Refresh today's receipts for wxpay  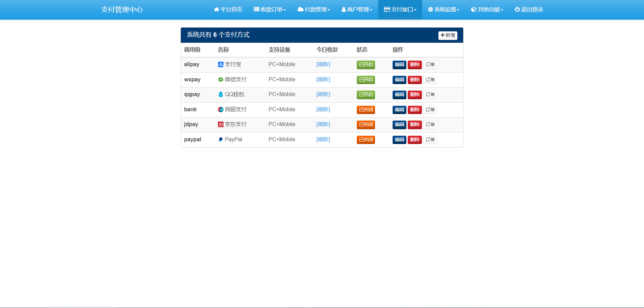click(x=323, y=80)
